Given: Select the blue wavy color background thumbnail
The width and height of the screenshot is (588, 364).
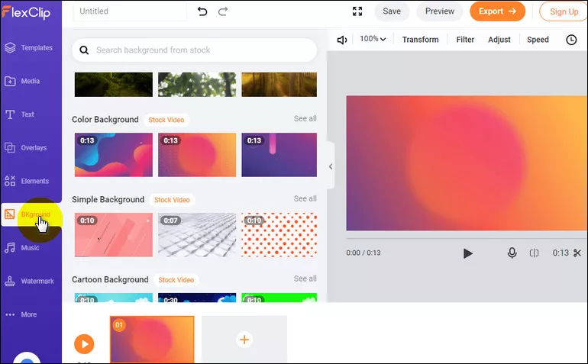Looking at the screenshot, I should tap(114, 155).
